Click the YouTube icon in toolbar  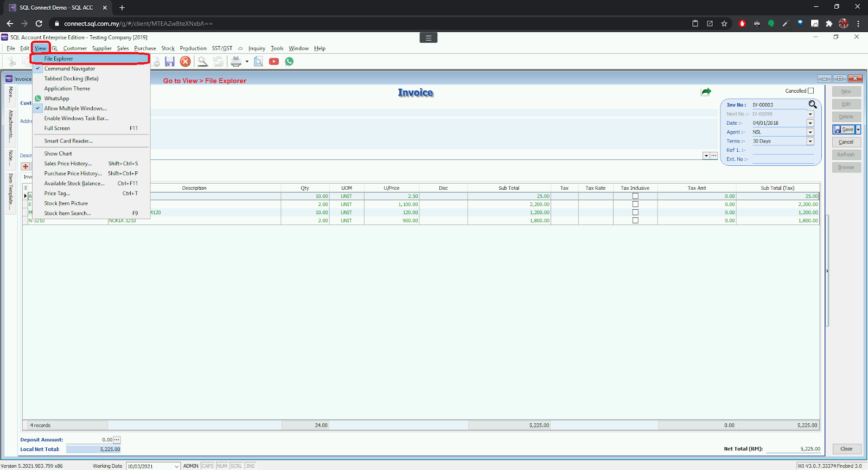(x=274, y=62)
